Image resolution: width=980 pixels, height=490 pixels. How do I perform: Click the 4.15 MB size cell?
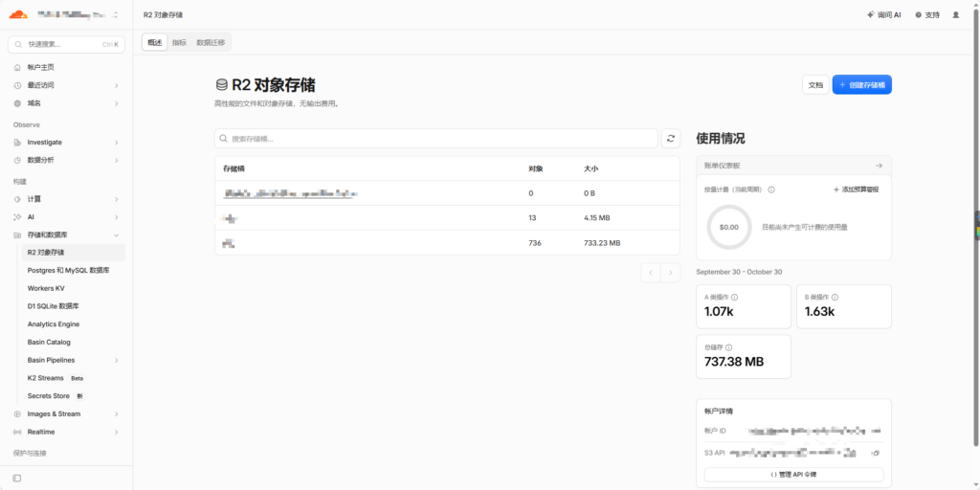pos(597,218)
